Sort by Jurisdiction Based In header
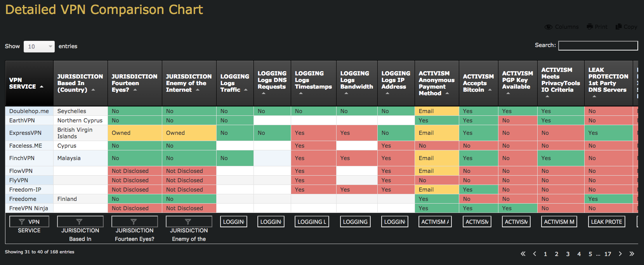Image resolution: width=644 pixels, height=265 pixels. pyautogui.click(x=80, y=83)
